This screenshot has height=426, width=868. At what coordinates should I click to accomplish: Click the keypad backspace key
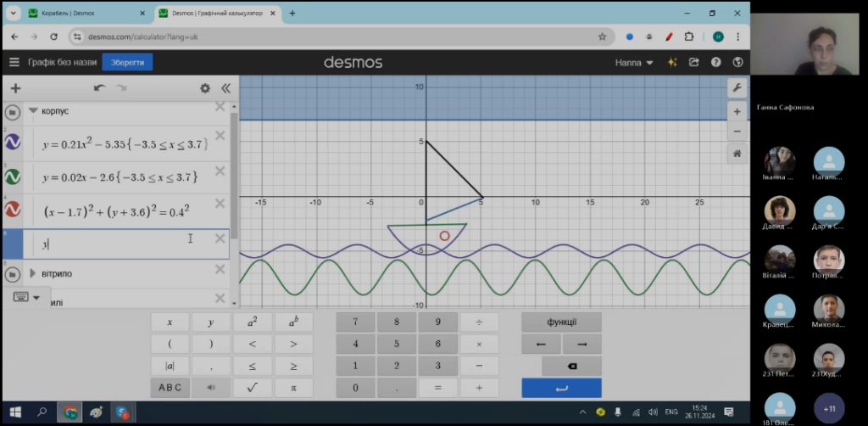click(572, 366)
